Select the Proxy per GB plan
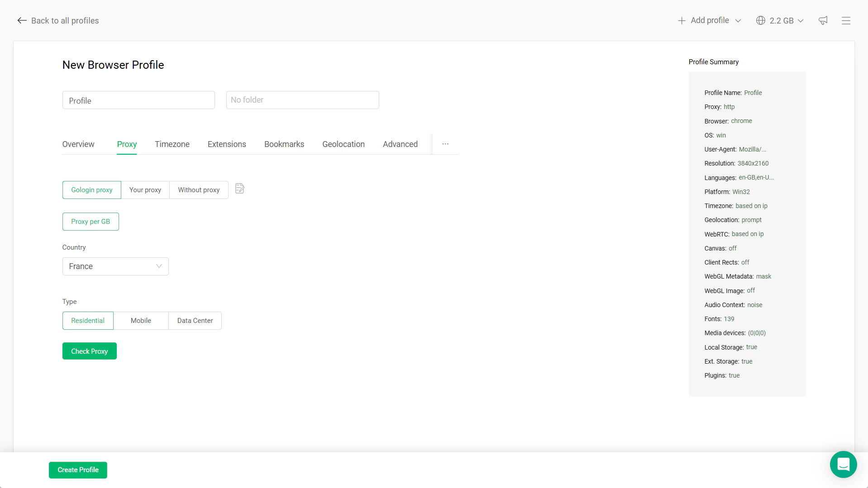 coord(90,222)
